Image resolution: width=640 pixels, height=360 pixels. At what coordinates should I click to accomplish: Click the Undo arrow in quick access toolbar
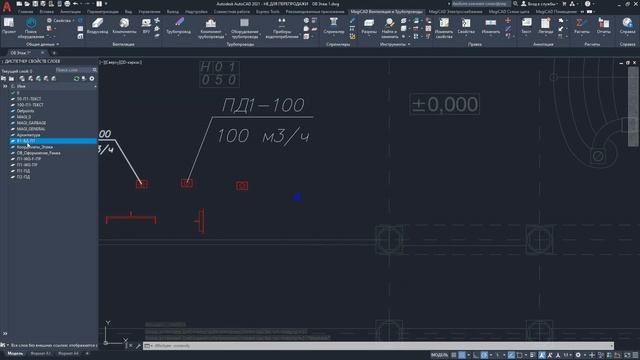point(76,4)
